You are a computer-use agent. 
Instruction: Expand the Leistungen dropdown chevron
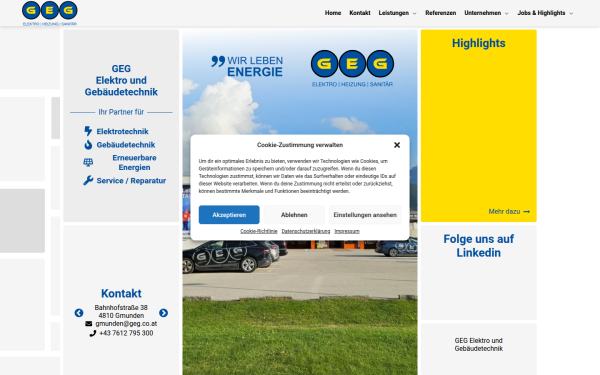(414, 13)
